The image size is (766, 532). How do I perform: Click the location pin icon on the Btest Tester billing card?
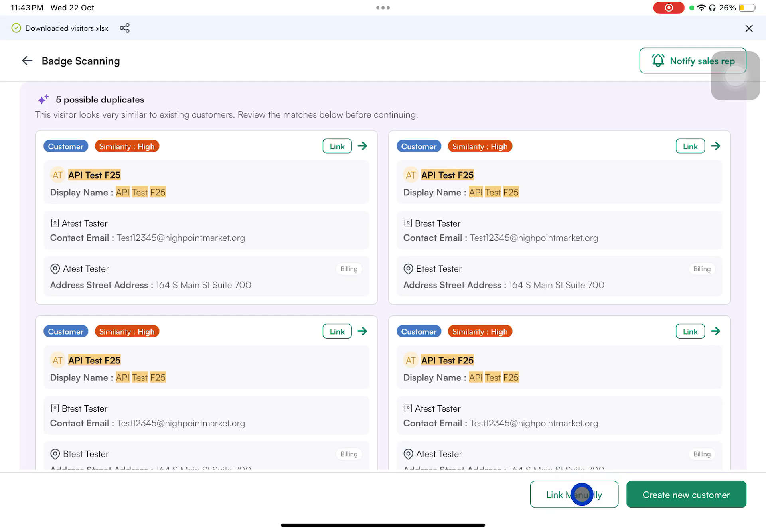pyautogui.click(x=407, y=269)
